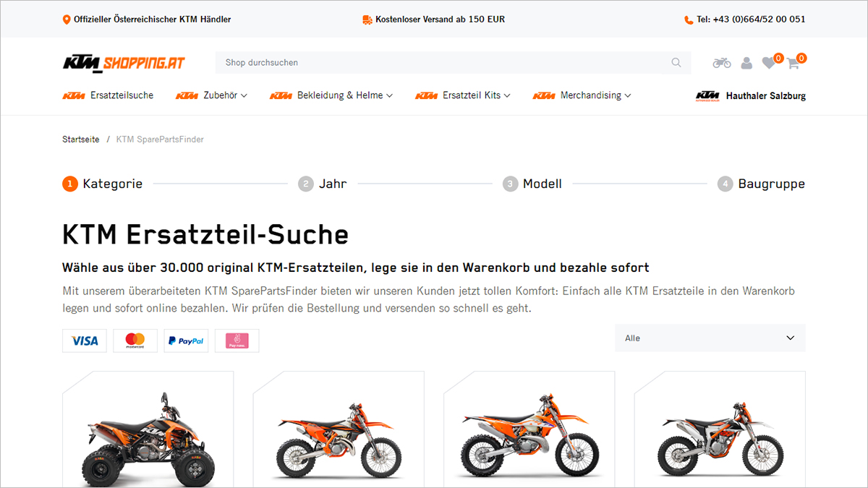The height and width of the screenshot is (488, 868).
Task: Select the third enduro bike thumbnail
Action: 529,429
